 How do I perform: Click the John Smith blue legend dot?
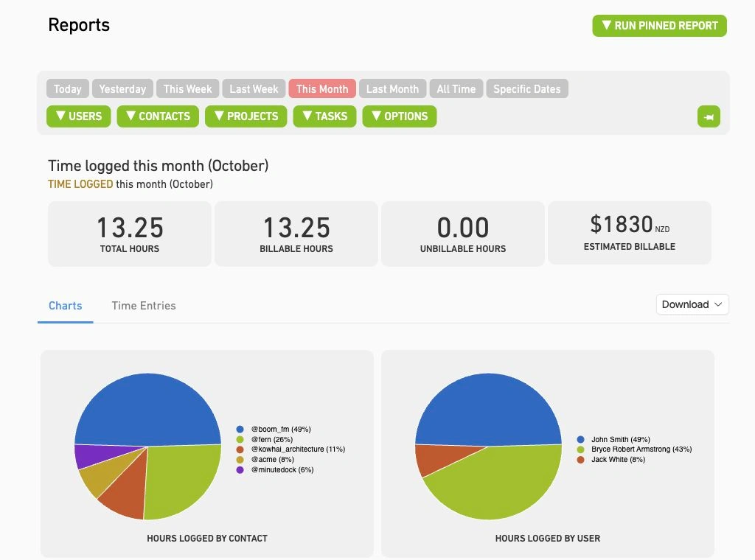(x=580, y=439)
